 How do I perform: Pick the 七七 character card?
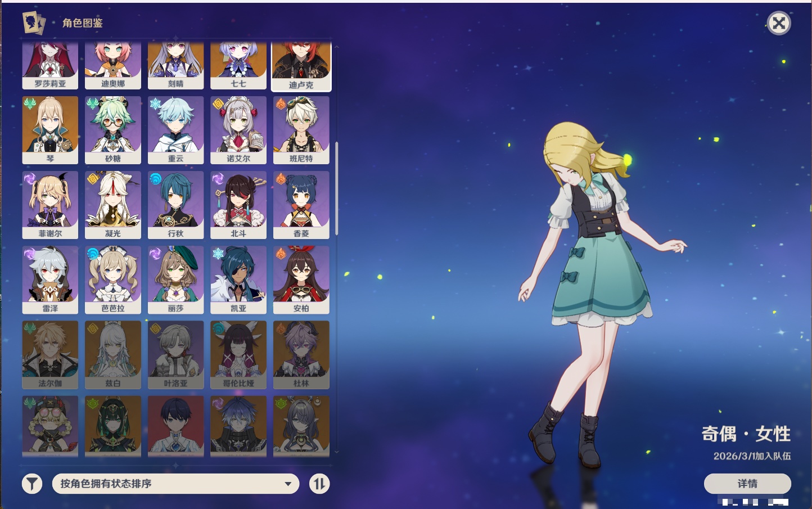pos(238,65)
